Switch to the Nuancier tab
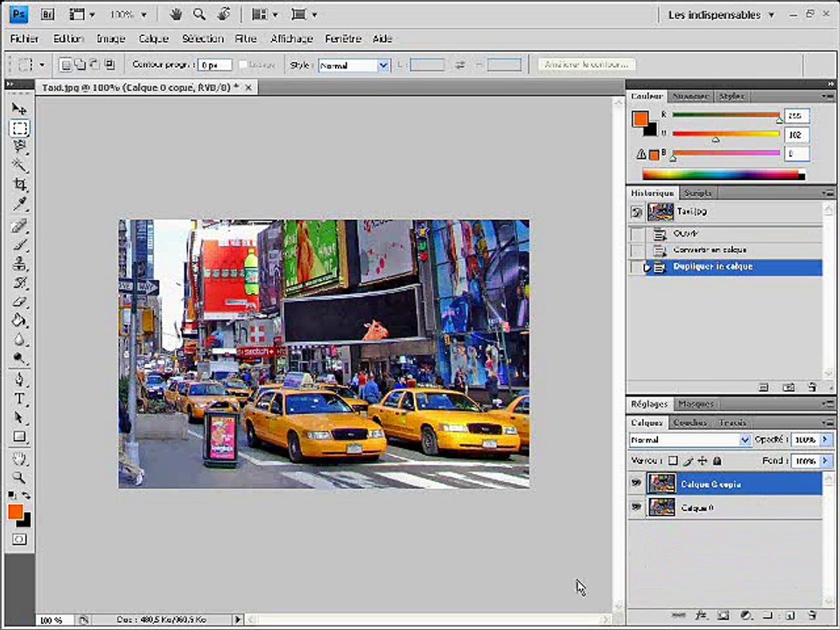Viewport: 840px width, 630px height. 690,96
